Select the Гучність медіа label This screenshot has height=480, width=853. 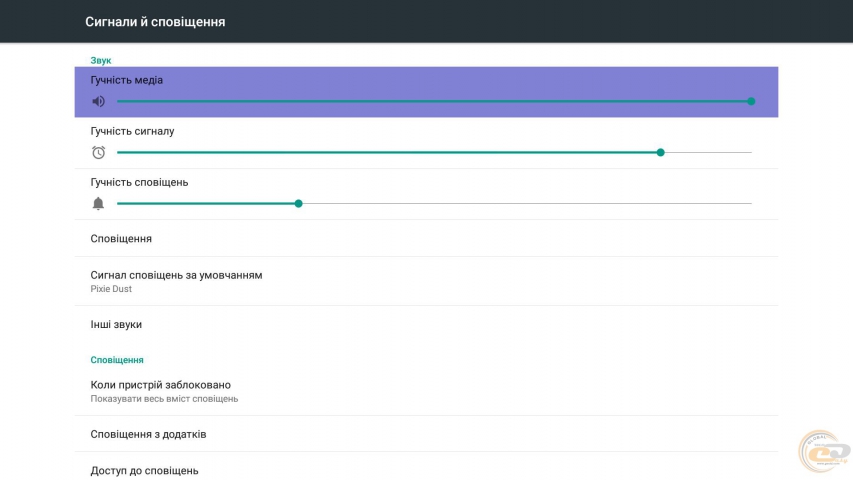pos(127,80)
